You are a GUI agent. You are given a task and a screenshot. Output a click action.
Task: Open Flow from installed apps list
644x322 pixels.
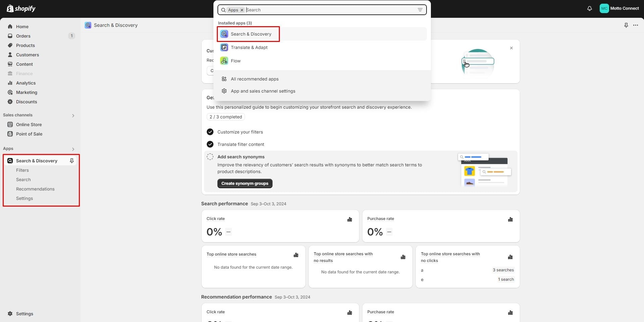click(x=236, y=61)
